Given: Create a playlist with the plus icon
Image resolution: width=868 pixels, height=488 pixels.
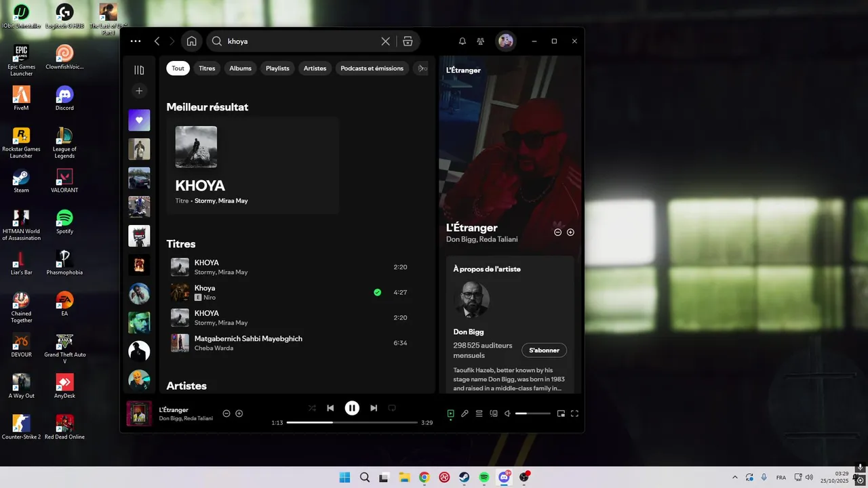Looking at the screenshot, I should (x=139, y=91).
